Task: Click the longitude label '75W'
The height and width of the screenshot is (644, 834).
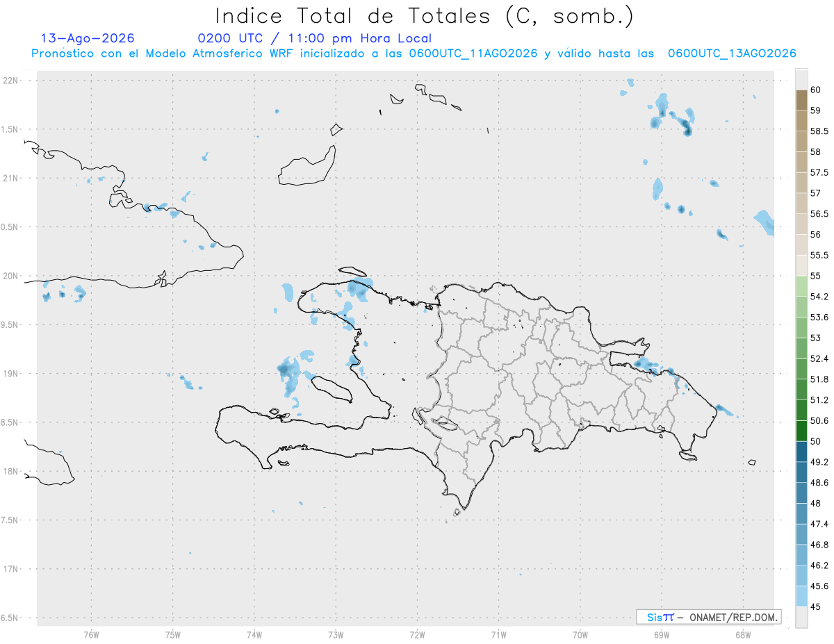Action: (x=173, y=634)
